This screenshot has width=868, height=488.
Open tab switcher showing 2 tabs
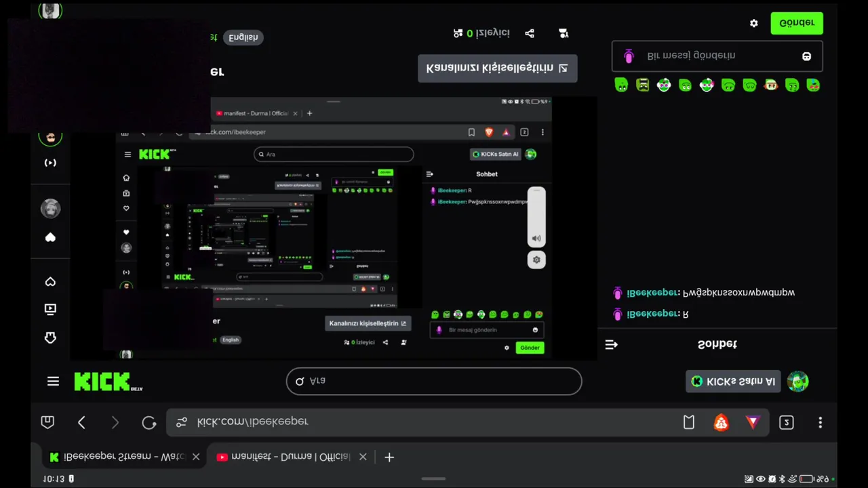tap(787, 422)
